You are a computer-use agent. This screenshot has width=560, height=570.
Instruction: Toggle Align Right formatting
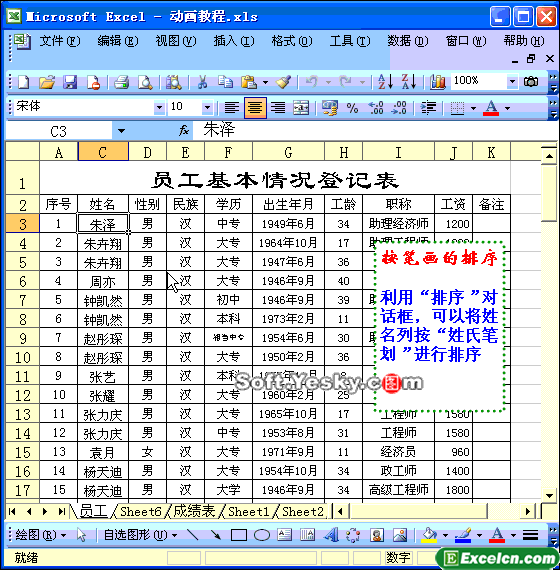[x=278, y=108]
